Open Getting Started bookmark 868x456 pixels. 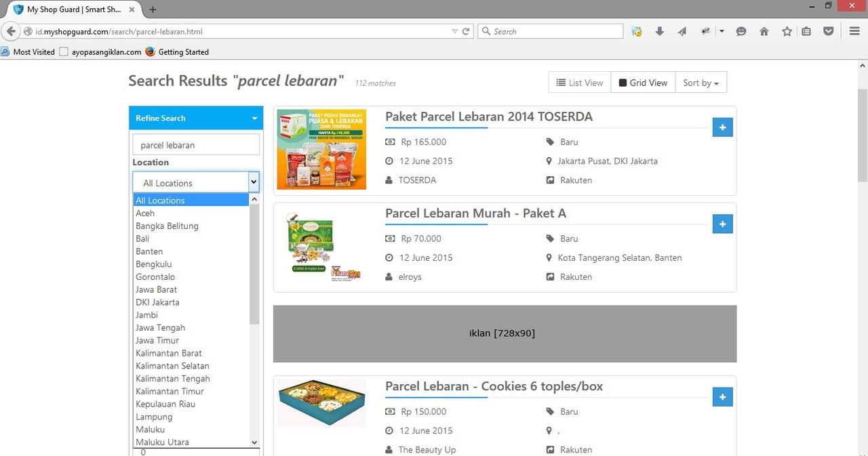177,51
